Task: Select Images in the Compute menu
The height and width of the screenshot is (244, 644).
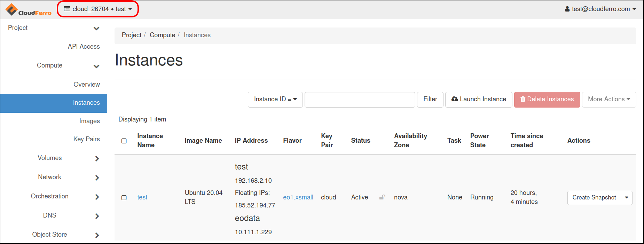Action: coord(89,121)
